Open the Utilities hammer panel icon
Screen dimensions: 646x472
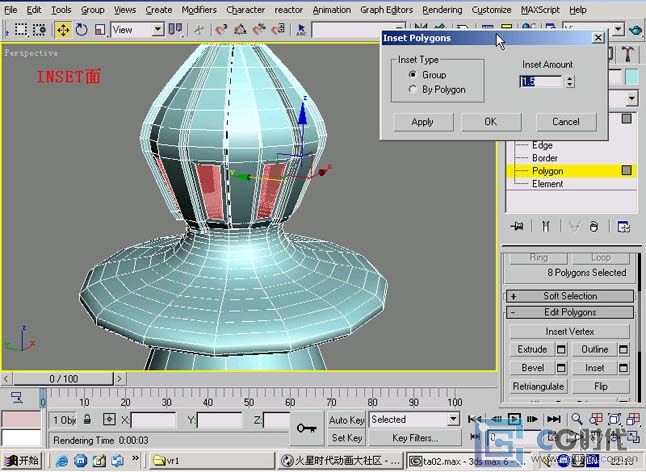pos(627,54)
